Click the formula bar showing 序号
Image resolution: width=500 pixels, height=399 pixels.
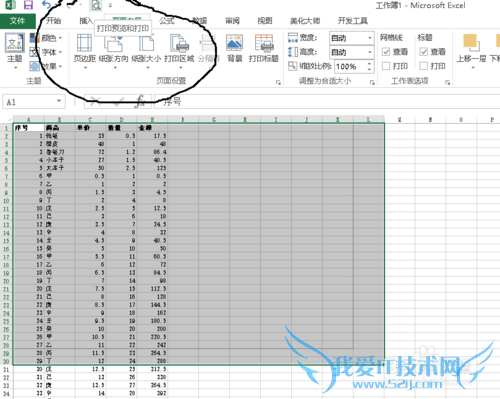click(327, 101)
